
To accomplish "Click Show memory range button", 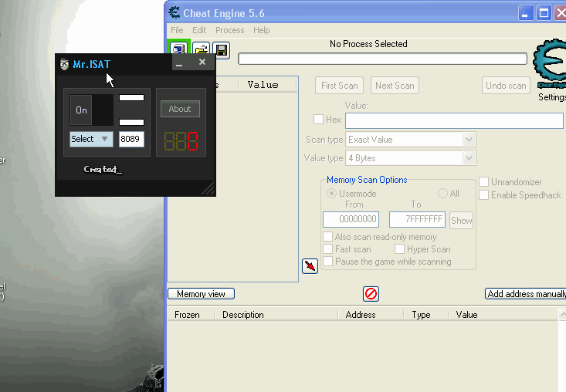I will click(461, 221).
